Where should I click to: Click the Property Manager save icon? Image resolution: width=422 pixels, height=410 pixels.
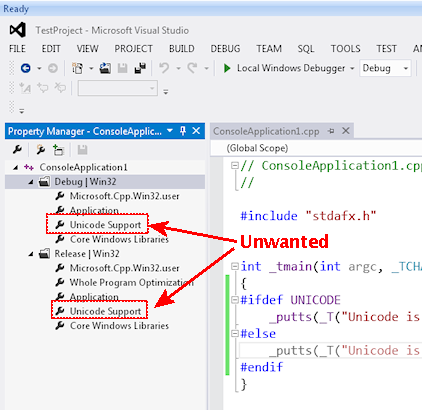coord(82,150)
